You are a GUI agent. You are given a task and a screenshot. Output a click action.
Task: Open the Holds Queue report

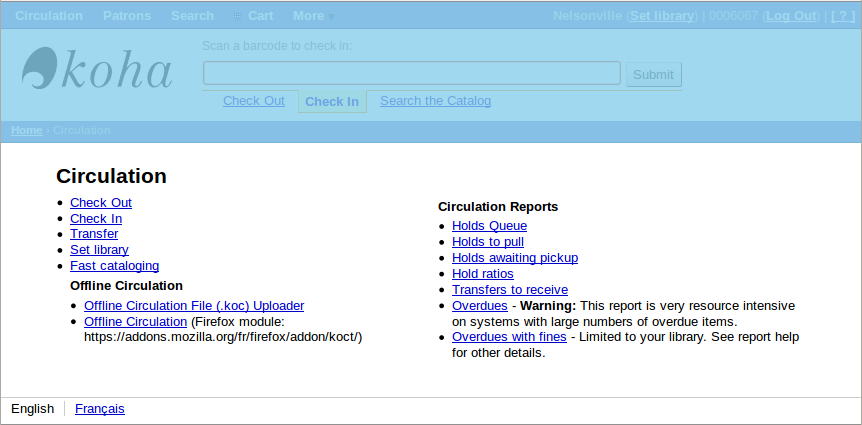click(489, 226)
